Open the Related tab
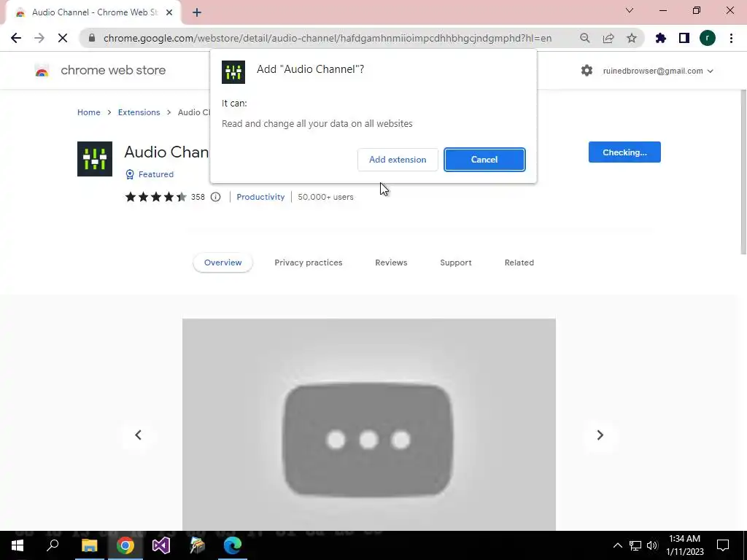Viewport: 747px width, 560px height. (x=519, y=262)
